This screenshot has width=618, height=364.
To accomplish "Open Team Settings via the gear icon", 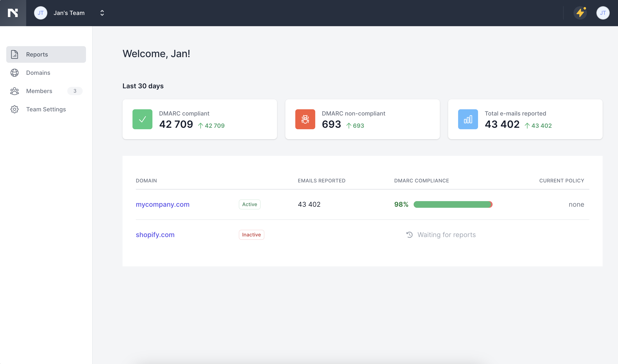I will point(15,109).
